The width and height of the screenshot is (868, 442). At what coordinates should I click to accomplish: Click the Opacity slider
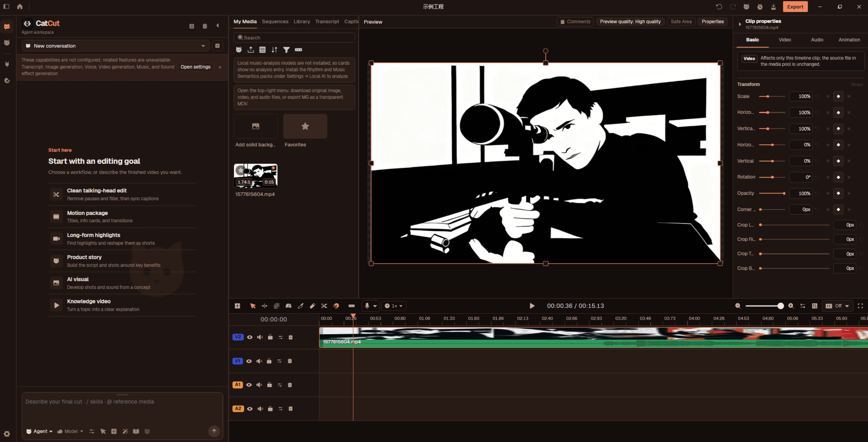(772, 194)
